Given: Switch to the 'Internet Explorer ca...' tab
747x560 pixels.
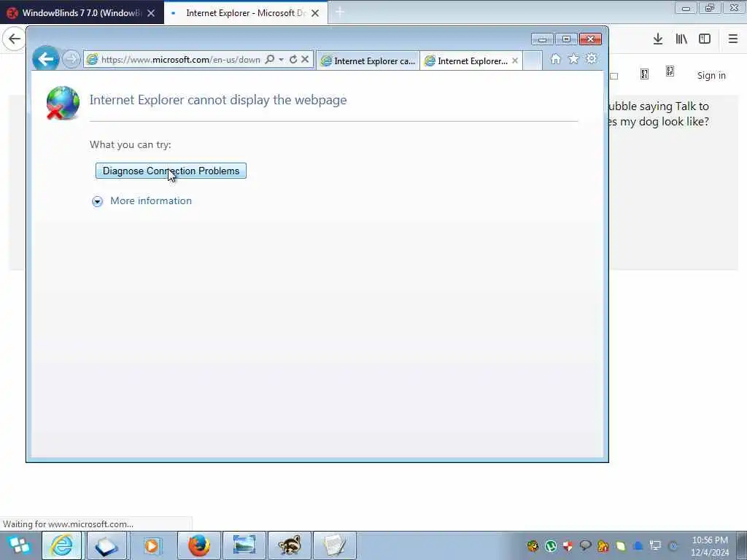Looking at the screenshot, I should point(368,61).
